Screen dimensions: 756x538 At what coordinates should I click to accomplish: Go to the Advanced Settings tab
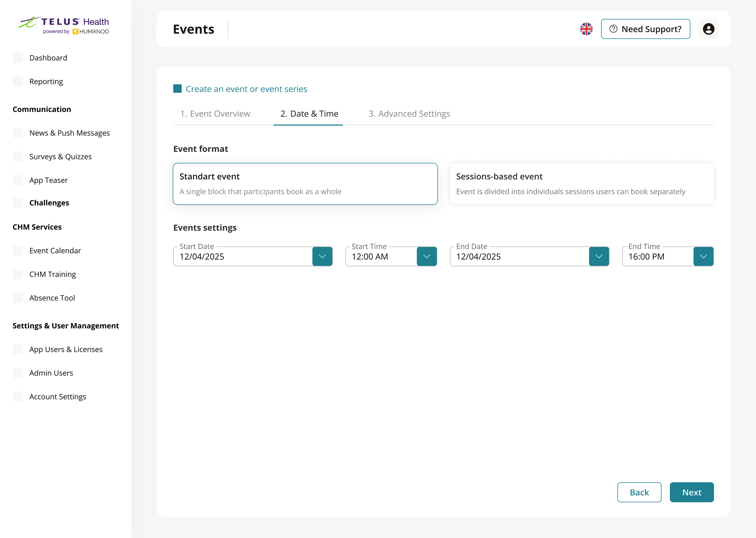click(409, 114)
